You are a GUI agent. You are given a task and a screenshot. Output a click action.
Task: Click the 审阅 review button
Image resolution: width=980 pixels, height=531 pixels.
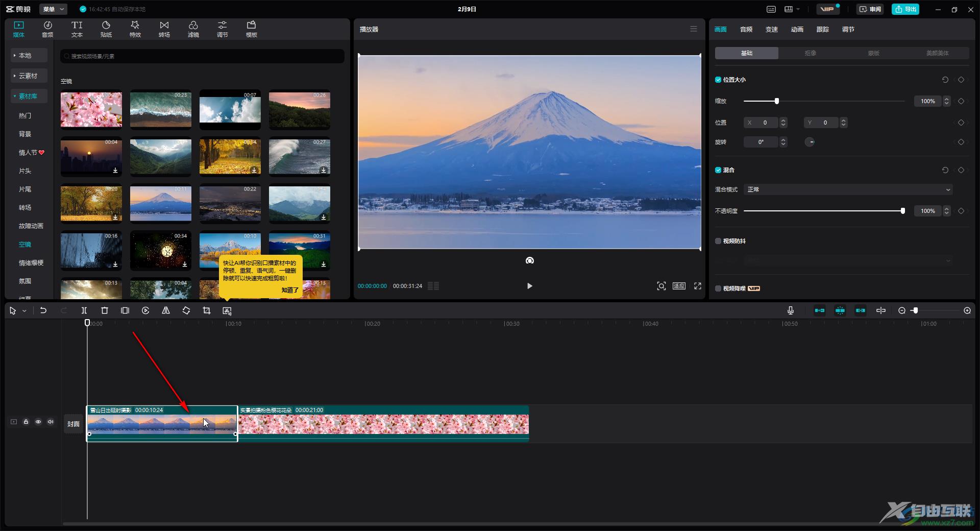point(870,9)
